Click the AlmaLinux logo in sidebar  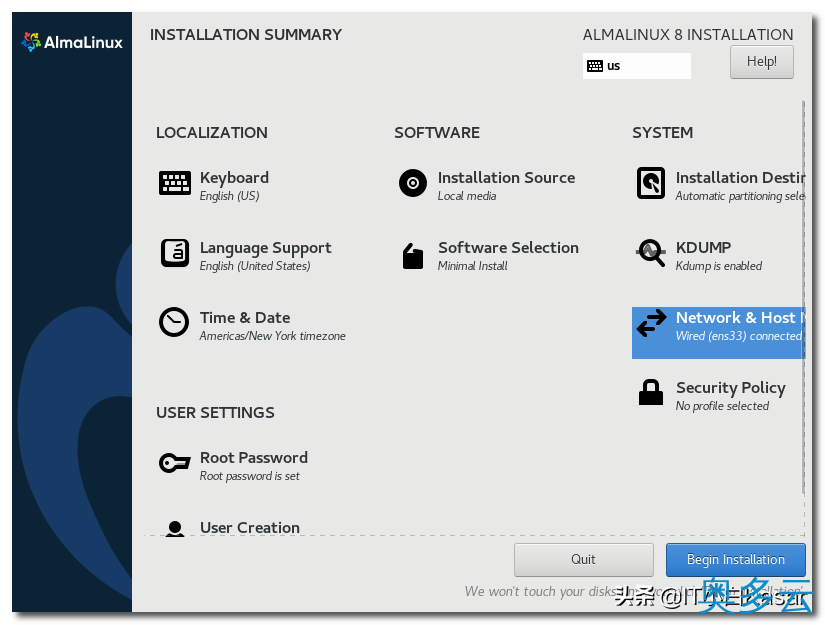point(72,42)
